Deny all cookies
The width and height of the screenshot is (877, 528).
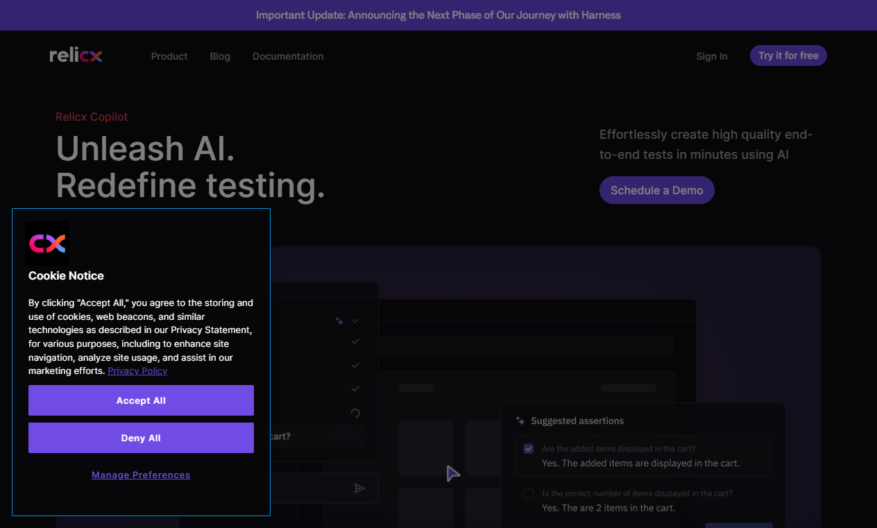[x=141, y=438]
